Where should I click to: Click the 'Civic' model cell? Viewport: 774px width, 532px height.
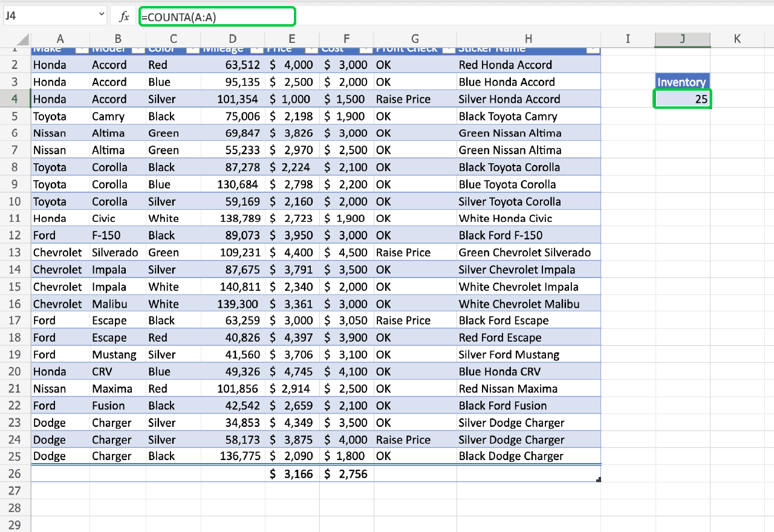click(118, 218)
